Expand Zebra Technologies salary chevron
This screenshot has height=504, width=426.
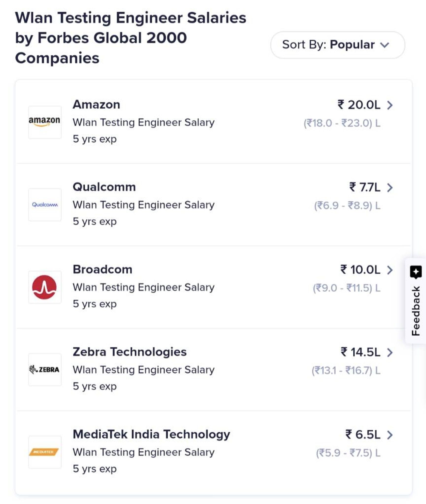pyautogui.click(x=390, y=352)
